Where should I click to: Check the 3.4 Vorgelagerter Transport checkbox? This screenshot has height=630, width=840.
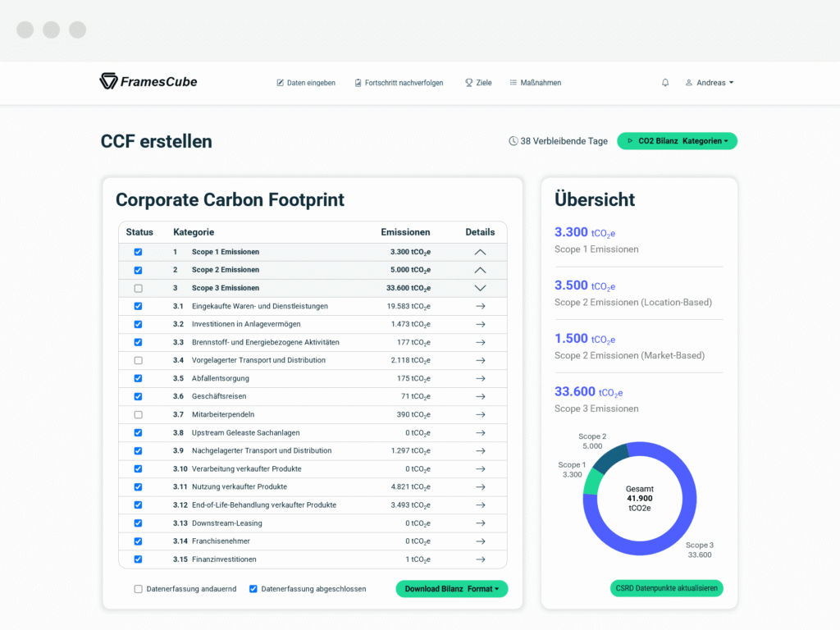pyautogui.click(x=138, y=360)
